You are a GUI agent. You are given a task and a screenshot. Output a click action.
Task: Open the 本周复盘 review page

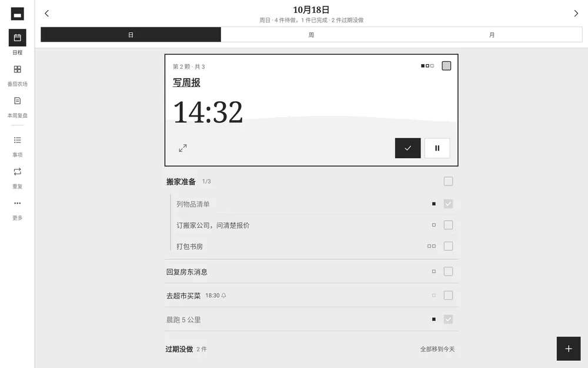(x=17, y=107)
